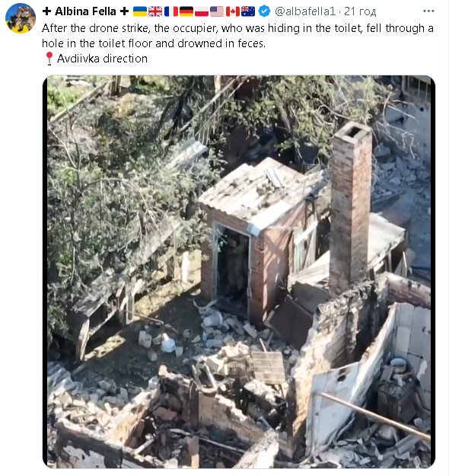The height and width of the screenshot is (476, 449).
Task: Click the French flag emoji
Action: (170, 11)
